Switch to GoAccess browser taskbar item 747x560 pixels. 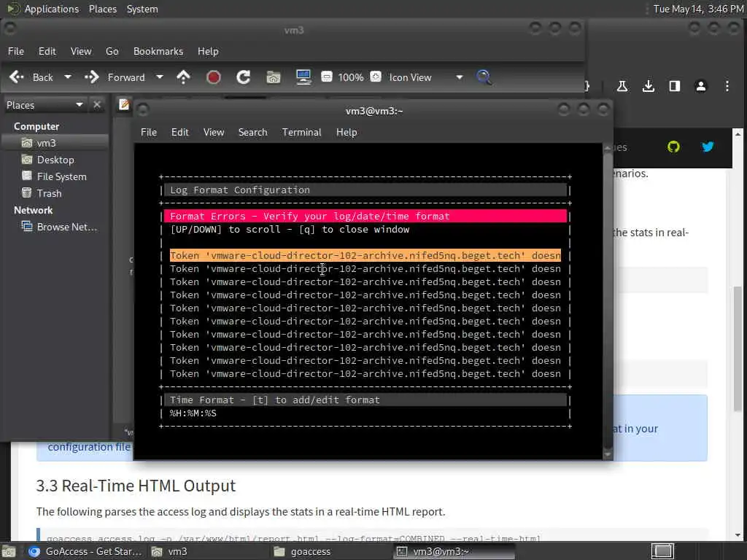[x=85, y=551]
